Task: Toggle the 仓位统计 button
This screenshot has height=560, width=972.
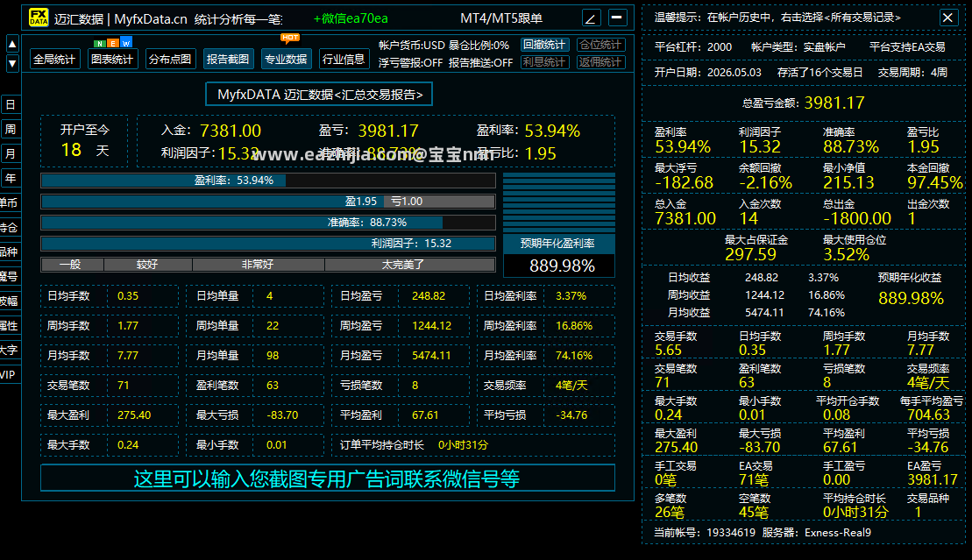Action: point(600,45)
